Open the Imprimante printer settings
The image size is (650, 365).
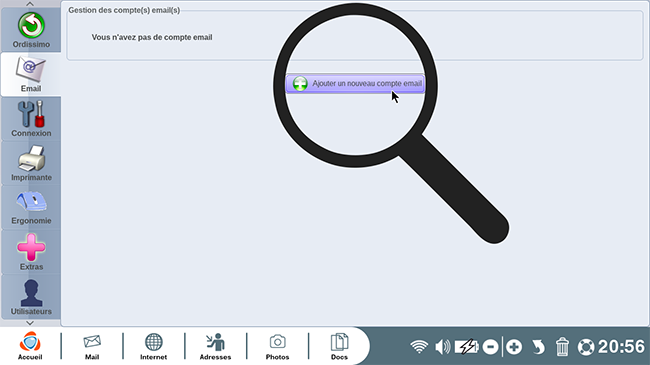coord(31,163)
